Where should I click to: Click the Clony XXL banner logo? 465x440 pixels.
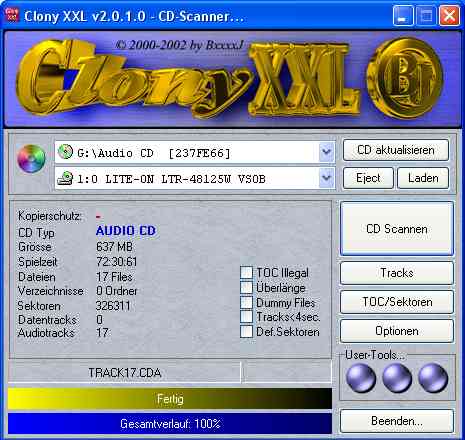[x=187, y=78]
